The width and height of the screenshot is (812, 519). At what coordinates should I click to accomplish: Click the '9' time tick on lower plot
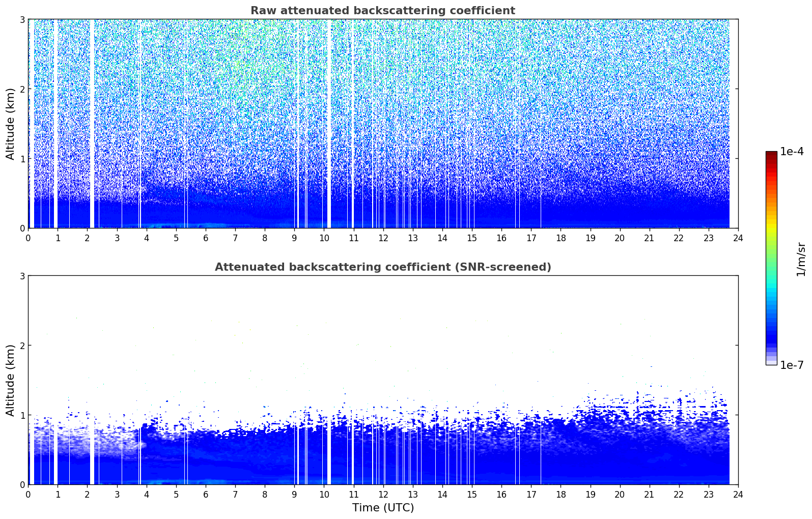pyautogui.click(x=294, y=495)
